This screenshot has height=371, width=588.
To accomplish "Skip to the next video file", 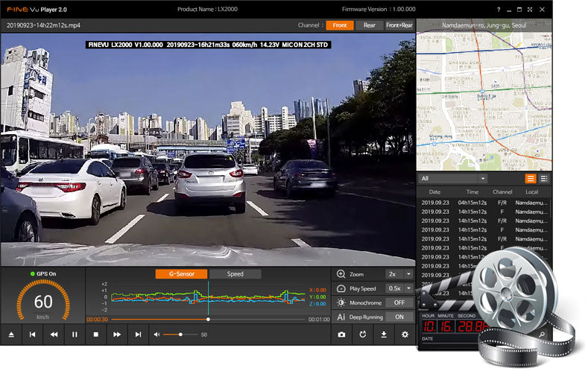I will (139, 334).
